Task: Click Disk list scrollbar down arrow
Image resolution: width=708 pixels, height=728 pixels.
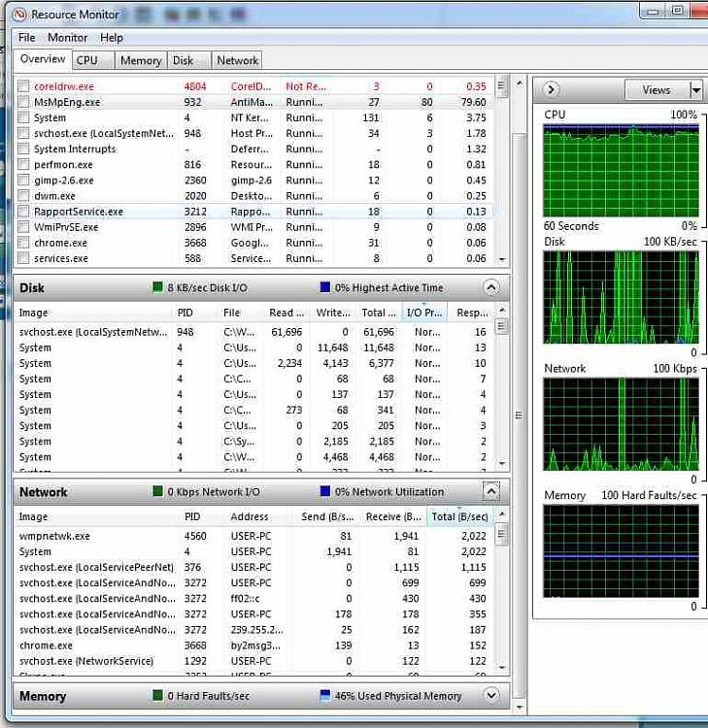Action: pyautogui.click(x=502, y=463)
